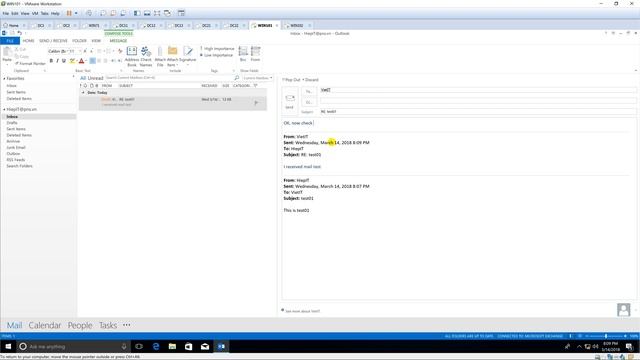Click the contact photo placeholder icon
This screenshot has height=360, width=640.
coord(623,310)
